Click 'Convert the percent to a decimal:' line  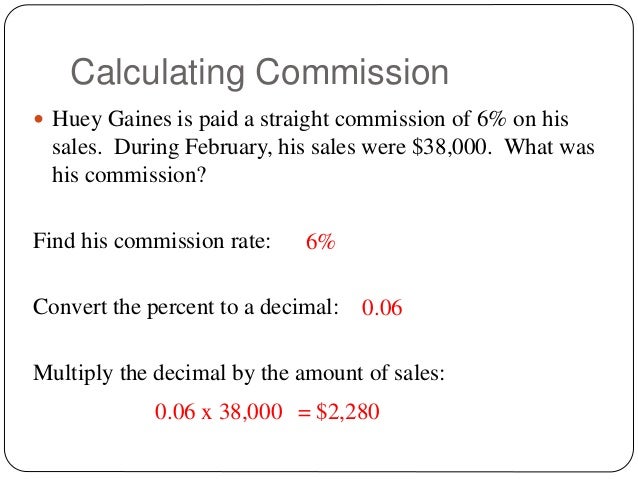[186, 307]
